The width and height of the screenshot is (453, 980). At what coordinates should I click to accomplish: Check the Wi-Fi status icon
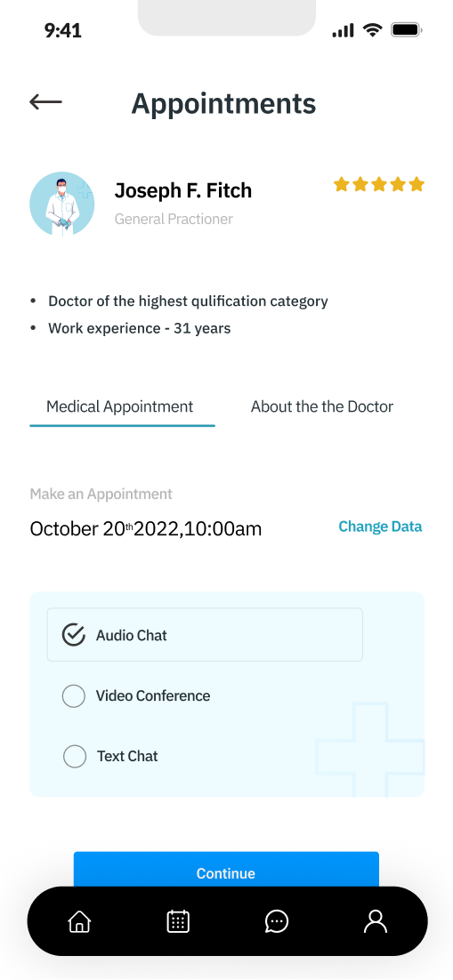point(373,29)
